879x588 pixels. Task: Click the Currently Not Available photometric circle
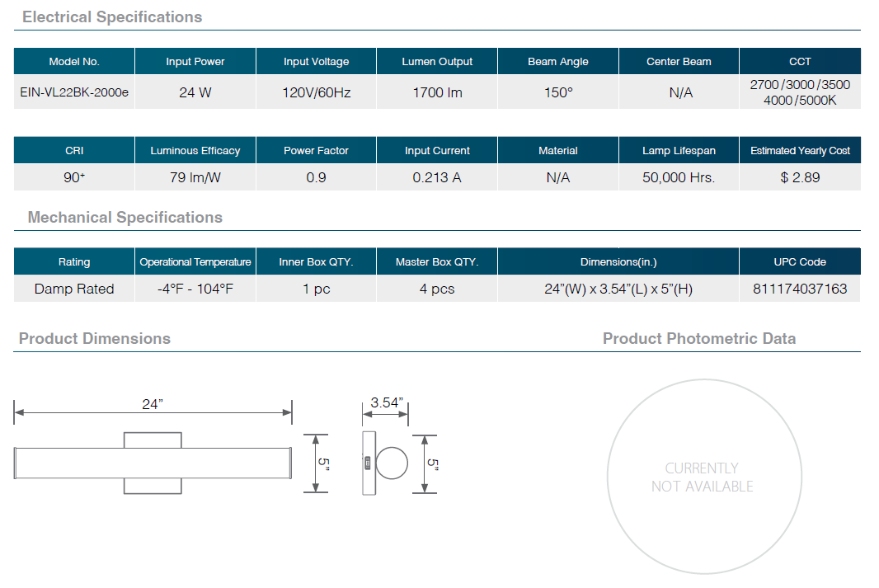[x=703, y=477]
